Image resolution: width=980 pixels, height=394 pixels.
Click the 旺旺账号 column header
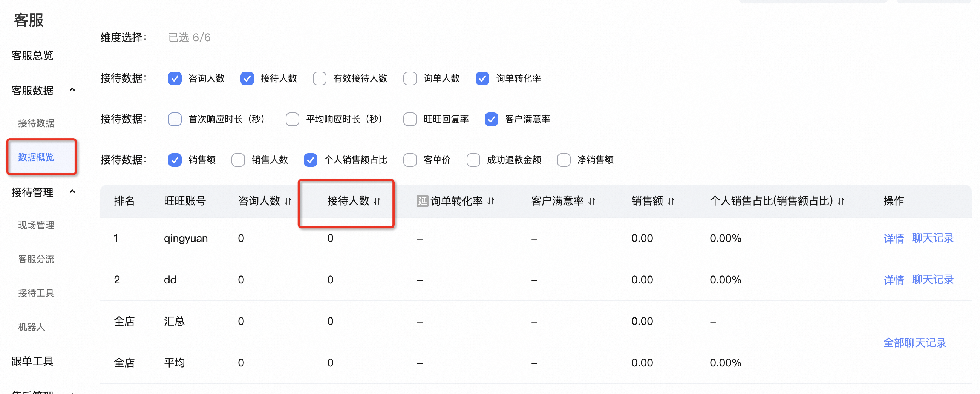(185, 201)
